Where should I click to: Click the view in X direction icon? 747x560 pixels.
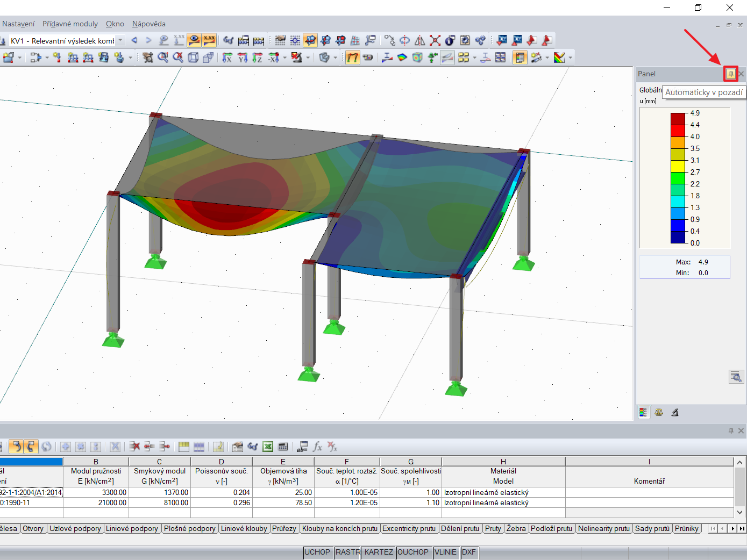[x=227, y=58]
